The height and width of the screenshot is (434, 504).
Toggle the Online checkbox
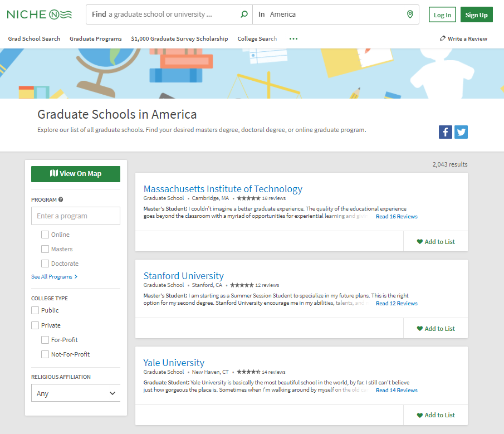tap(45, 235)
